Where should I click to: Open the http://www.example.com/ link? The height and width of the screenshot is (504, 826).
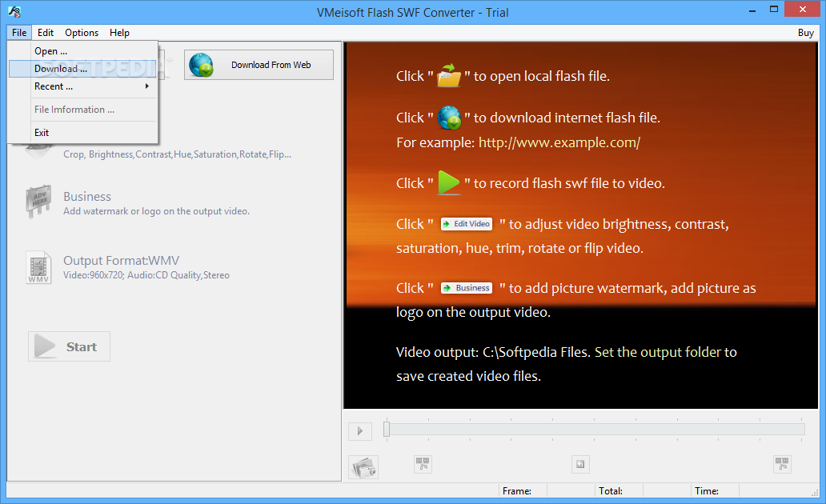(x=559, y=142)
